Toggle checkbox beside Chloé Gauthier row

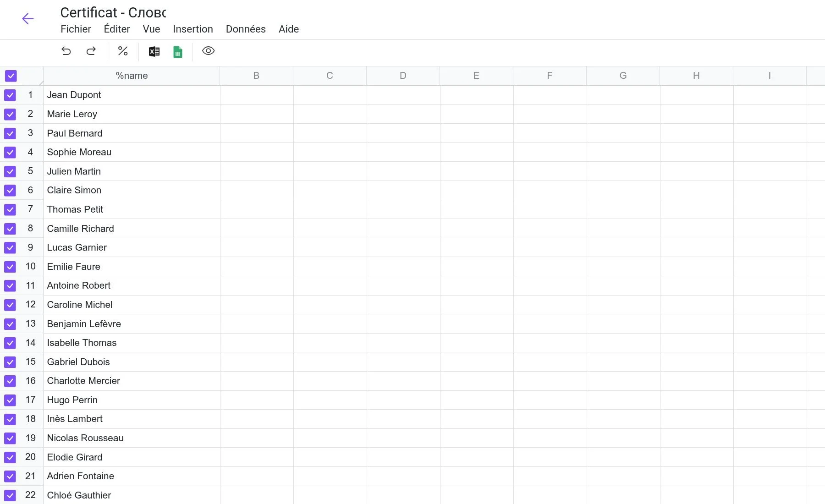click(x=10, y=495)
